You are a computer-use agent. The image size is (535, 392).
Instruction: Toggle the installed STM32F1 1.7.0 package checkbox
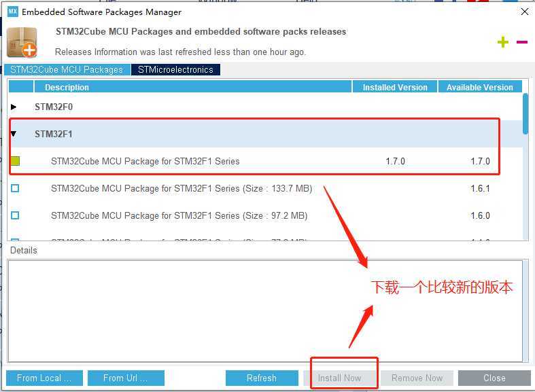[x=15, y=161]
